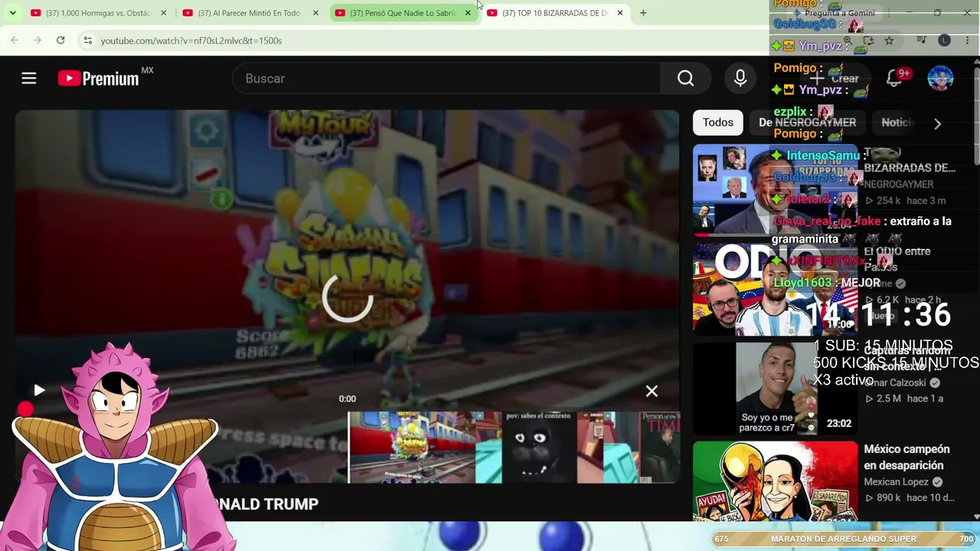Screen dimensions: 980x551
Task: Focus the Buscar search field
Action: point(446,78)
